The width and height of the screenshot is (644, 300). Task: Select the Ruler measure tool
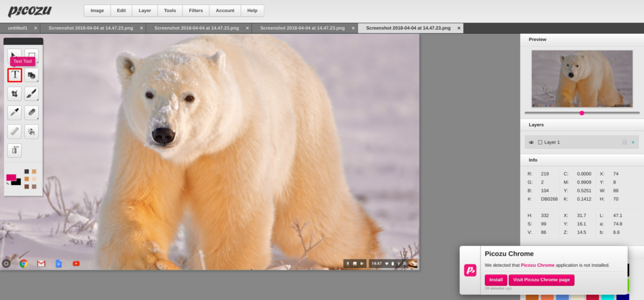pyautogui.click(x=14, y=131)
